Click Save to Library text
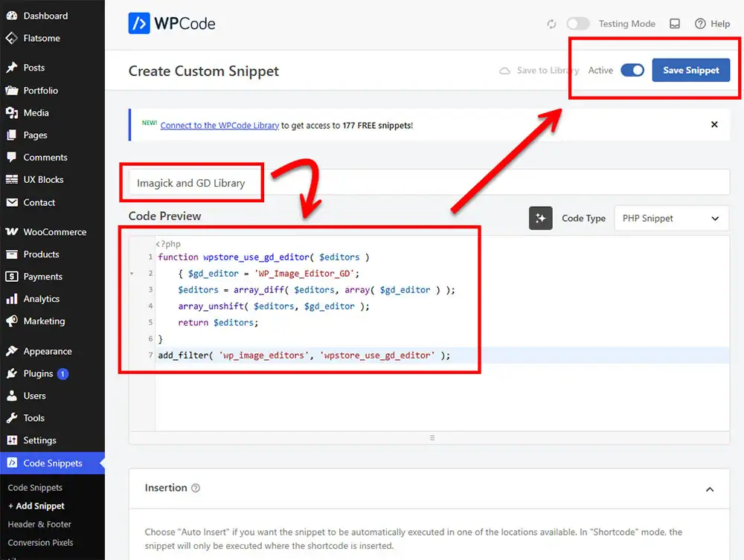 pyautogui.click(x=548, y=70)
